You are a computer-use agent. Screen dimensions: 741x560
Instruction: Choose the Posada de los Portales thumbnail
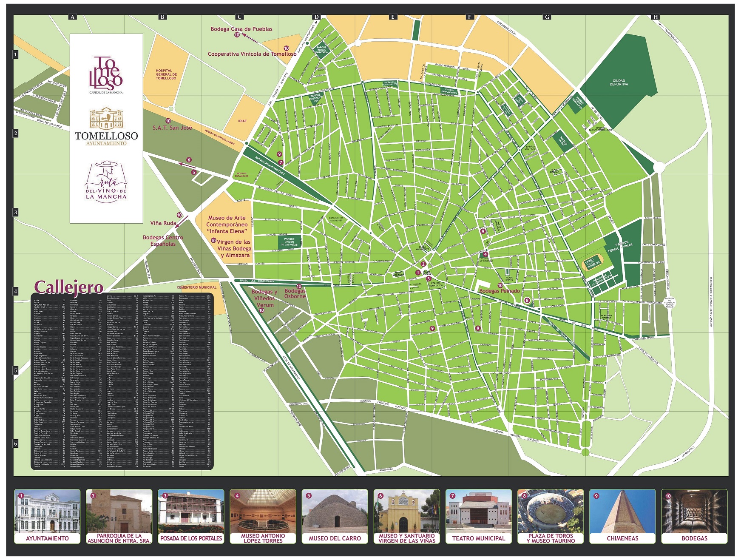tap(191, 516)
